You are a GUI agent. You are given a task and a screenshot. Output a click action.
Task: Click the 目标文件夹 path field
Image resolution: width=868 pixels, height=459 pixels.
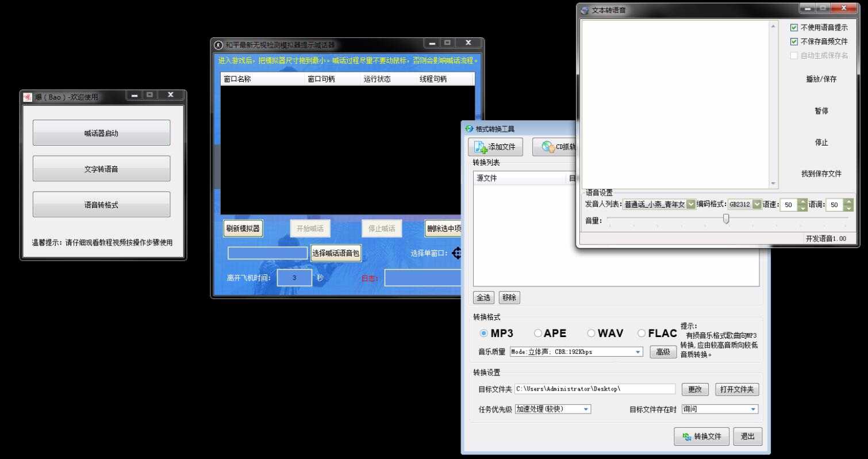595,389
